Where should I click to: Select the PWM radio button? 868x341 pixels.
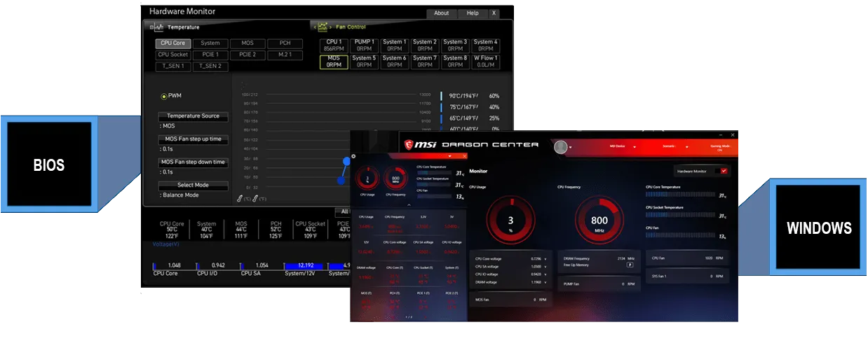tap(164, 96)
